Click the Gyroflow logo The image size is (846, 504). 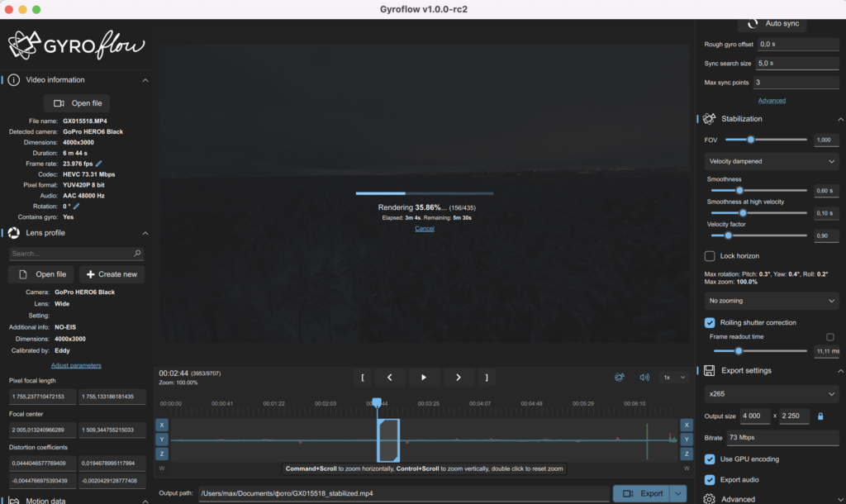(77, 45)
